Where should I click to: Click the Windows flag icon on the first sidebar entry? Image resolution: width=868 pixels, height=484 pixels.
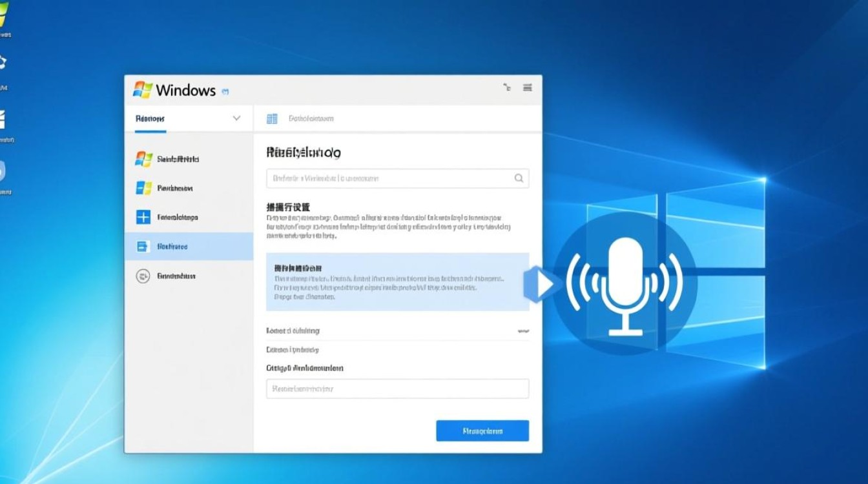(145, 158)
